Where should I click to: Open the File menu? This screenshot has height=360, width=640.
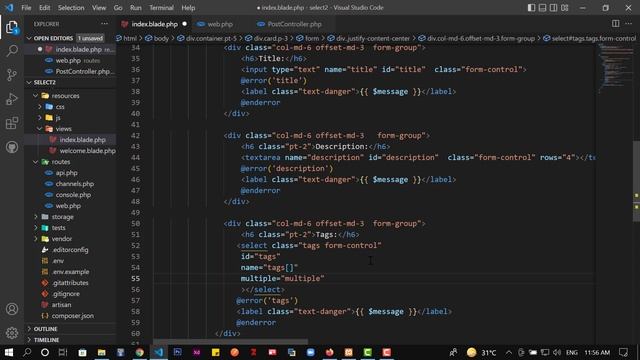tap(26, 8)
